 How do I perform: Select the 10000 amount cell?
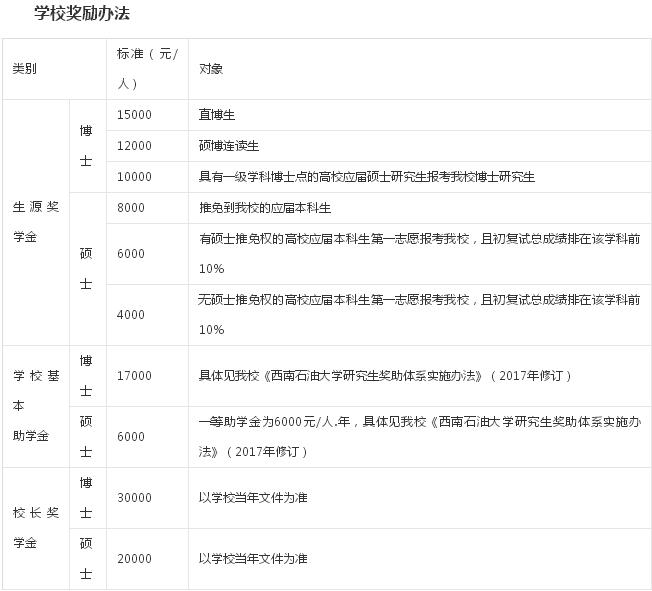(x=134, y=177)
